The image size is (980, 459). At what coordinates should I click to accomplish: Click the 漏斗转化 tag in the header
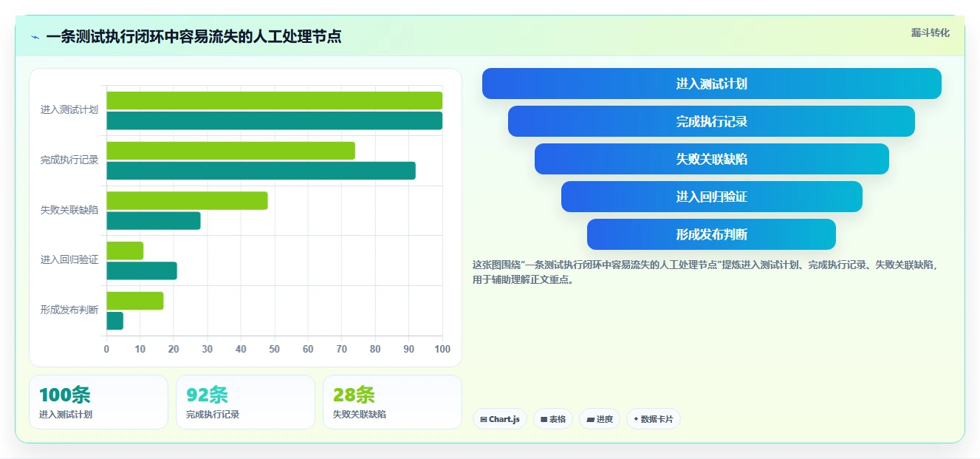(930, 33)
